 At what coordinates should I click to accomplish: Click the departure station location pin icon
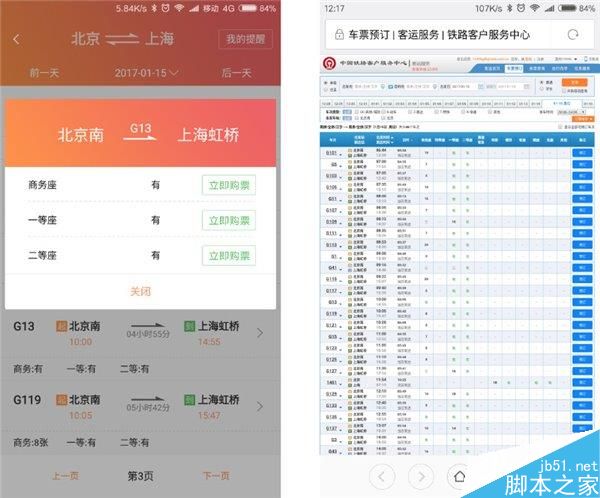pos(382,87)
